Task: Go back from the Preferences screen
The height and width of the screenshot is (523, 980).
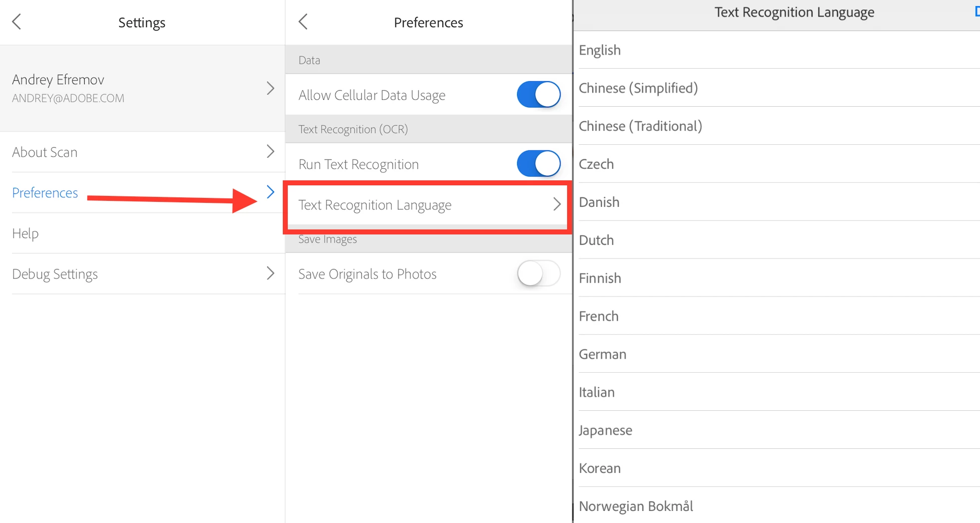Action: [303, 22]
